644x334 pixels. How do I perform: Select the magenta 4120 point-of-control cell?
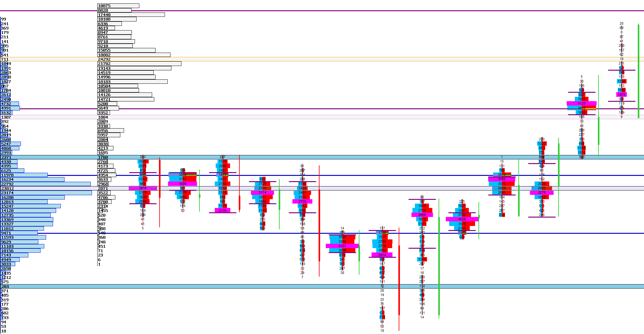click(x=581, y=103)
